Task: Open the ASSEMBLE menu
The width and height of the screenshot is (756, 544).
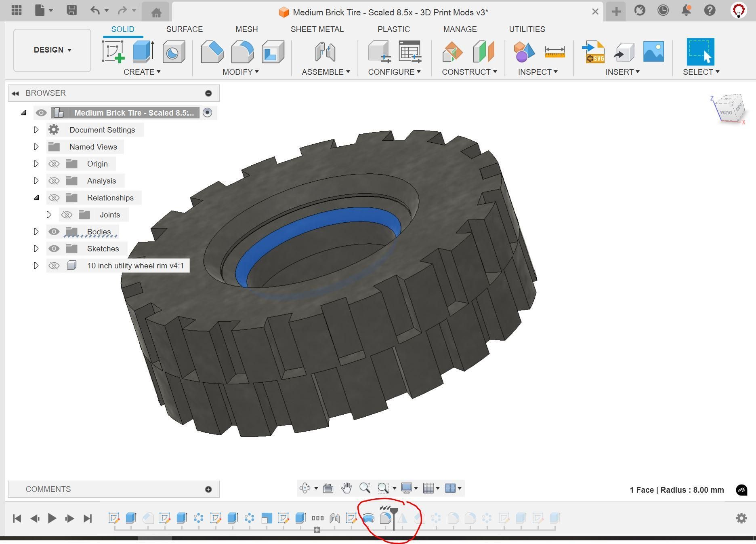Action: [x=326, y=72]
